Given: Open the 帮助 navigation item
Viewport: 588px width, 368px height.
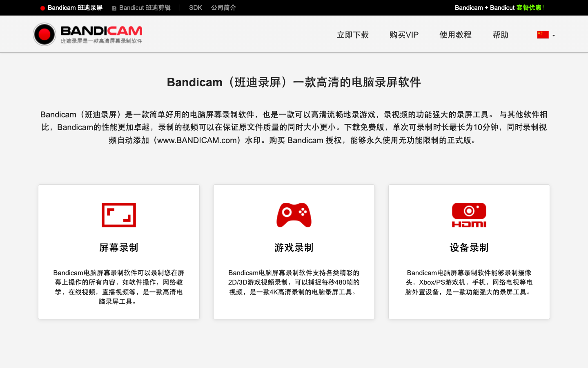Looking at the screenshot, I should 500,35.
